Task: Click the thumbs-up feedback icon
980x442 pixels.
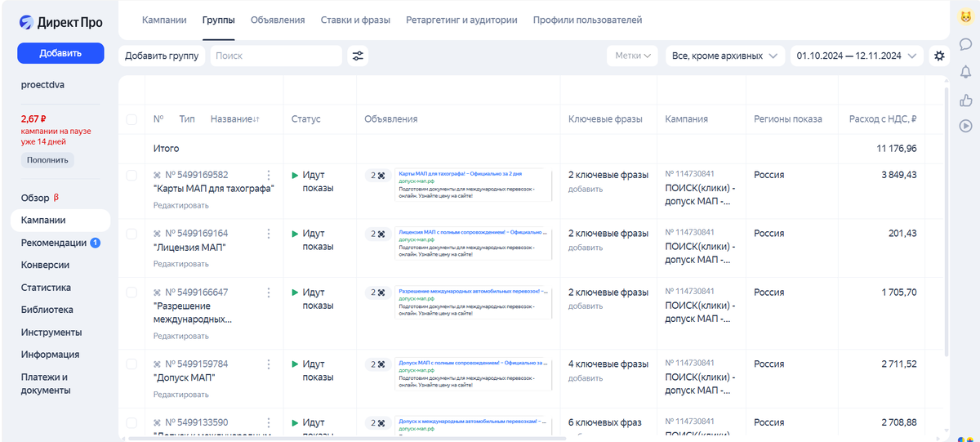Action: click(x=965, y=99)
